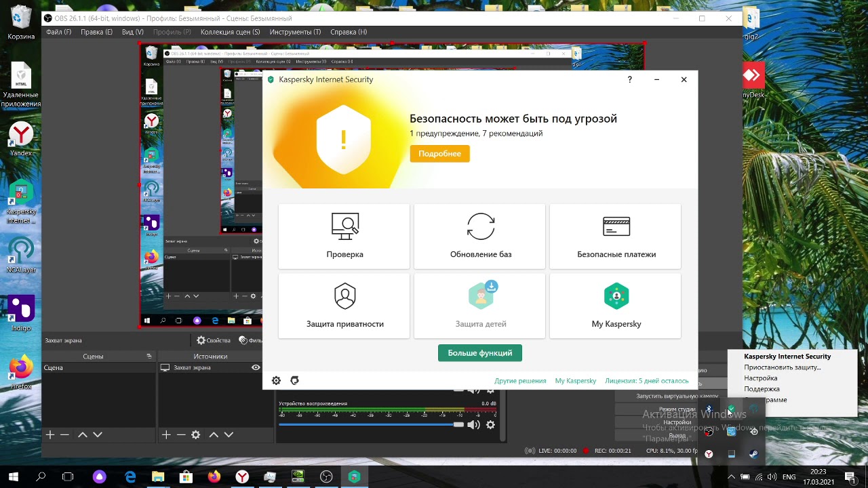
Task: Open Защита приватности privacy protection tile
Action: pos(344,306)
